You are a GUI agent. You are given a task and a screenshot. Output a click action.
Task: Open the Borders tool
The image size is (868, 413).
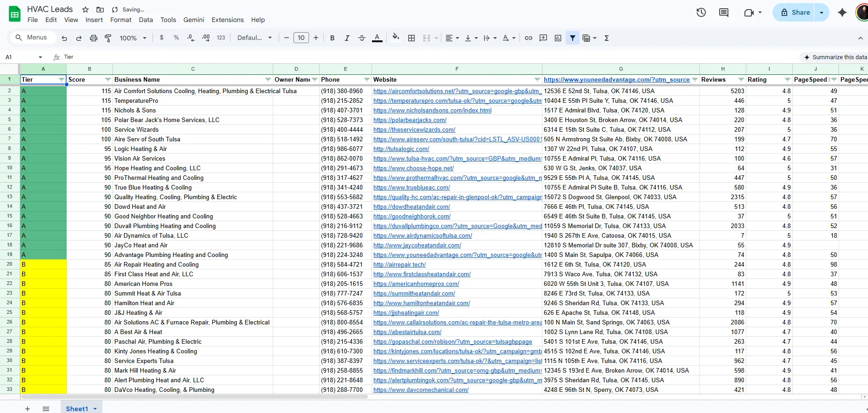[x=411, y=38]
